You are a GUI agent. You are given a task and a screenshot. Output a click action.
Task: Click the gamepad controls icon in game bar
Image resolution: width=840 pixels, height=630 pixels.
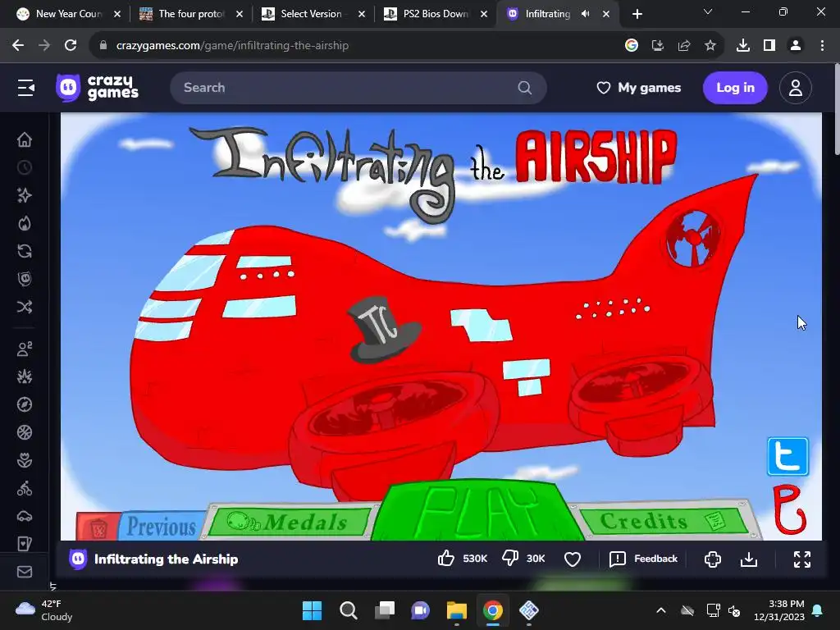(713, 559)
